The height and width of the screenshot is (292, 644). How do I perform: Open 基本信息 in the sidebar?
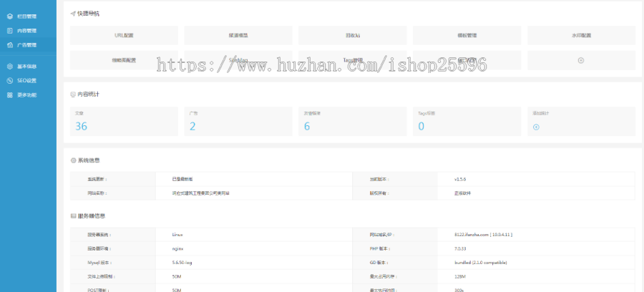[x=26, y=67]
